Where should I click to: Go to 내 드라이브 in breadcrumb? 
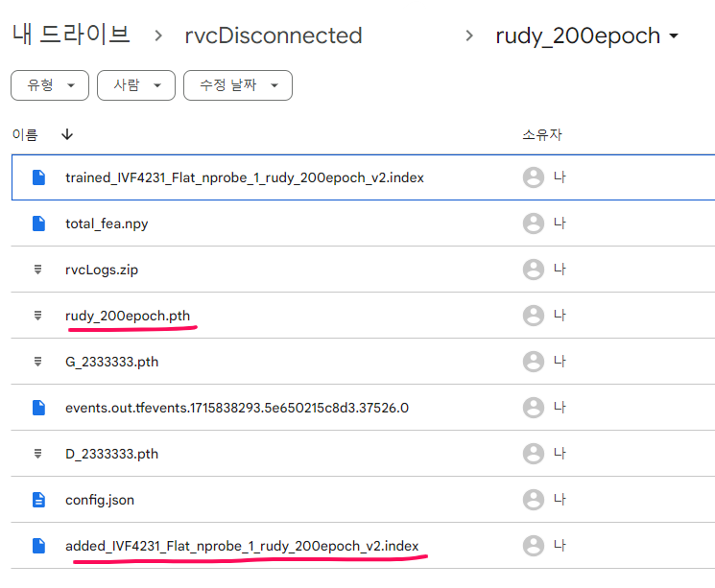pyautogui.click(x=72, y=35)
